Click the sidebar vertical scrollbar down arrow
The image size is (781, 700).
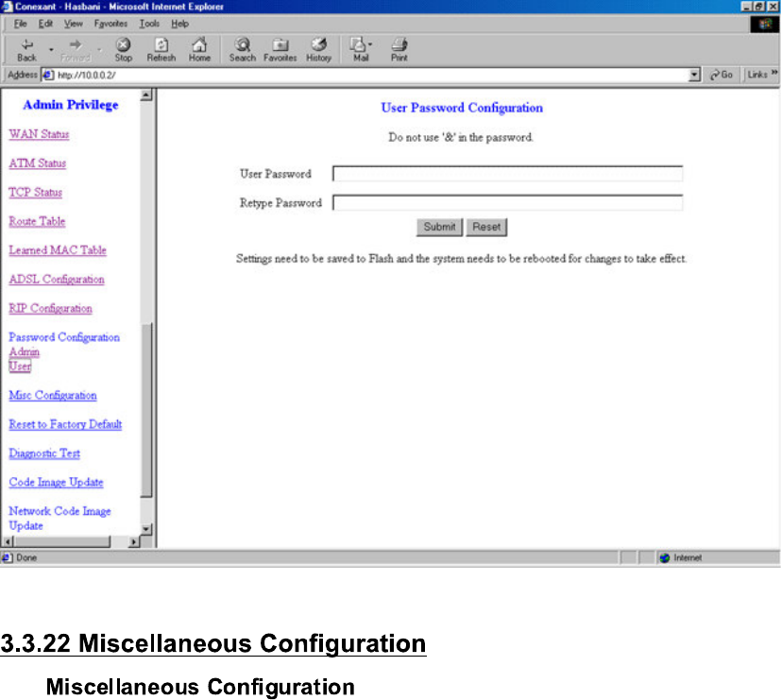coord(146,529)
